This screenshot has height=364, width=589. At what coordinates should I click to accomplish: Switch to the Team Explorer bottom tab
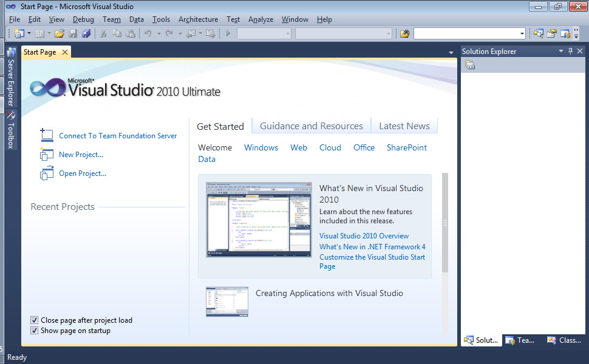(520, 340)
